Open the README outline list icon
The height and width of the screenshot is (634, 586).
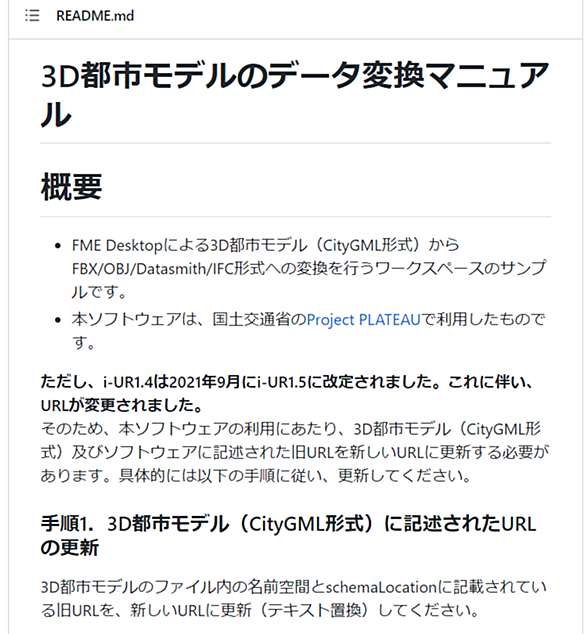[32, 16]
